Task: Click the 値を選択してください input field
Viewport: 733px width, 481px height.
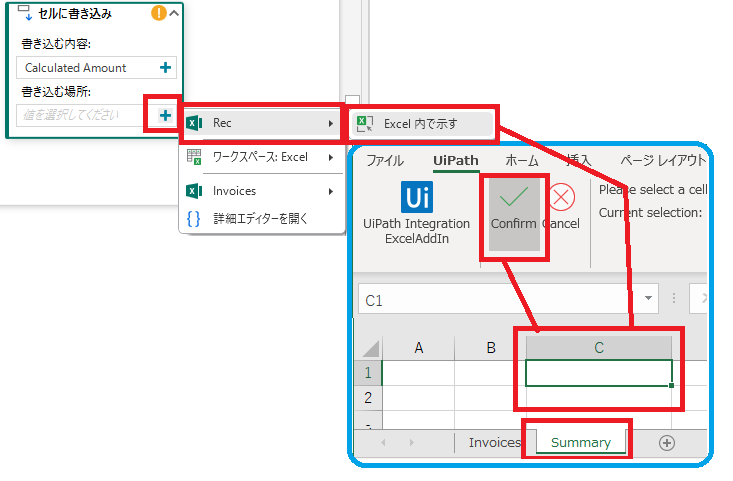Action: click(79, 115)
